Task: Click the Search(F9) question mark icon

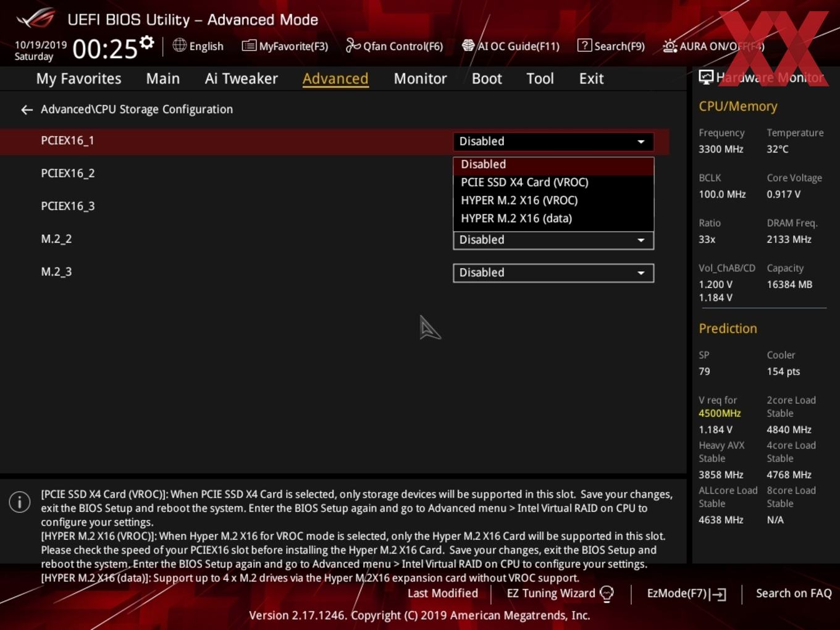Action: click(x=584, y=45)
